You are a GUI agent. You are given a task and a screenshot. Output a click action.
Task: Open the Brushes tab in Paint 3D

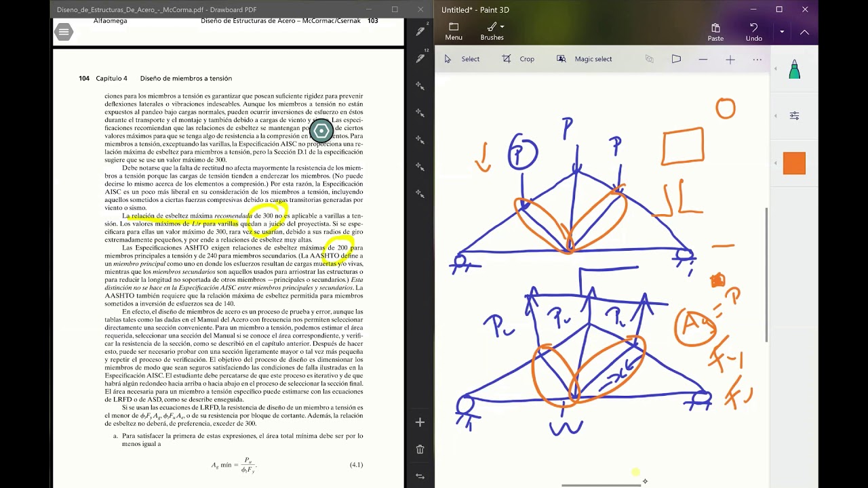(x=492, y=31)
